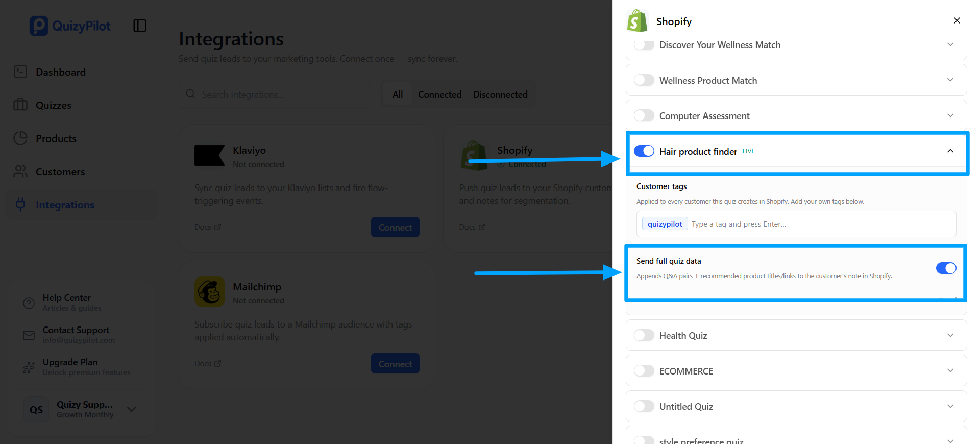The image size is (980, 444).
Task: Enable the Wellness Product Match quiz toggle
Action: [644, 80]
